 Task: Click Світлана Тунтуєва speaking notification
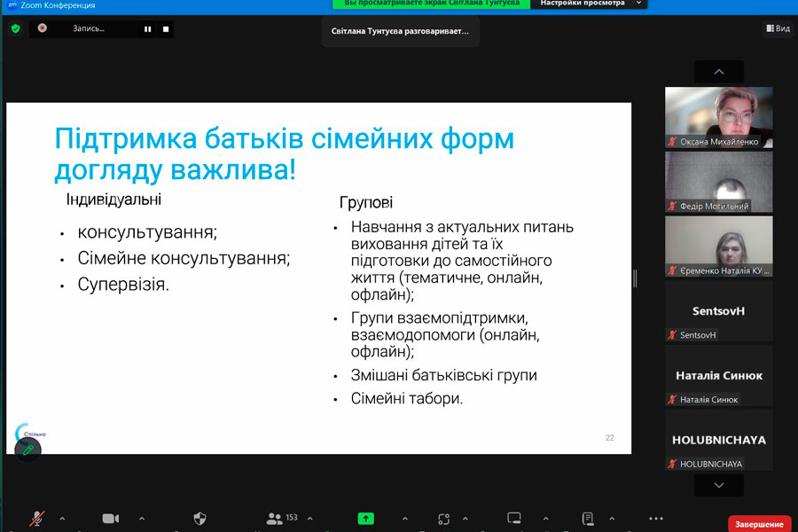[x=400, y=31]
